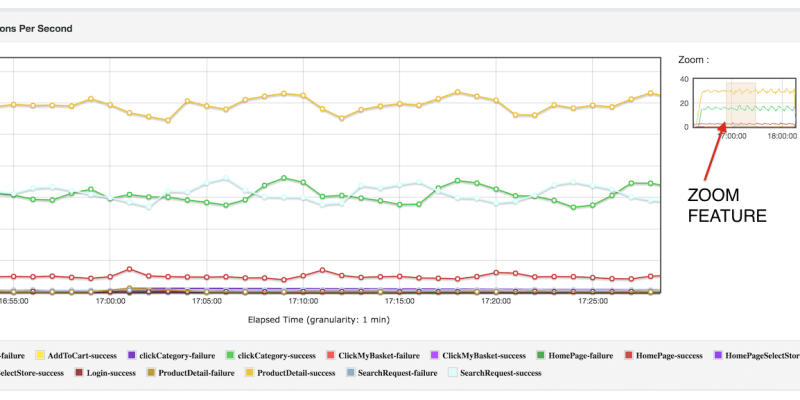Image resolution: width=800 pixels, height=400 pixels.
Task: Hide the HomePage-success series
Action: coord(669,356)
